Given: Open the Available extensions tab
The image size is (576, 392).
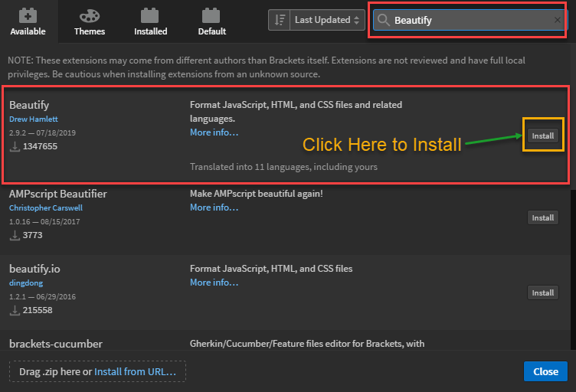Looking at the screenshot, I should (x=28, y=21).
